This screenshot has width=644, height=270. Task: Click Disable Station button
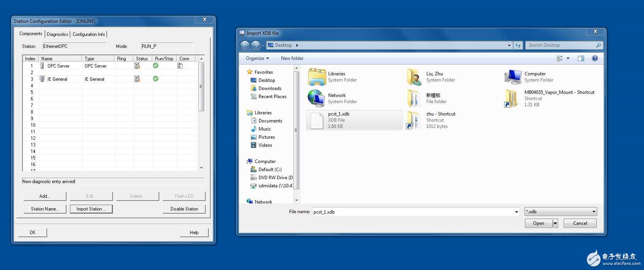(184, 209)
